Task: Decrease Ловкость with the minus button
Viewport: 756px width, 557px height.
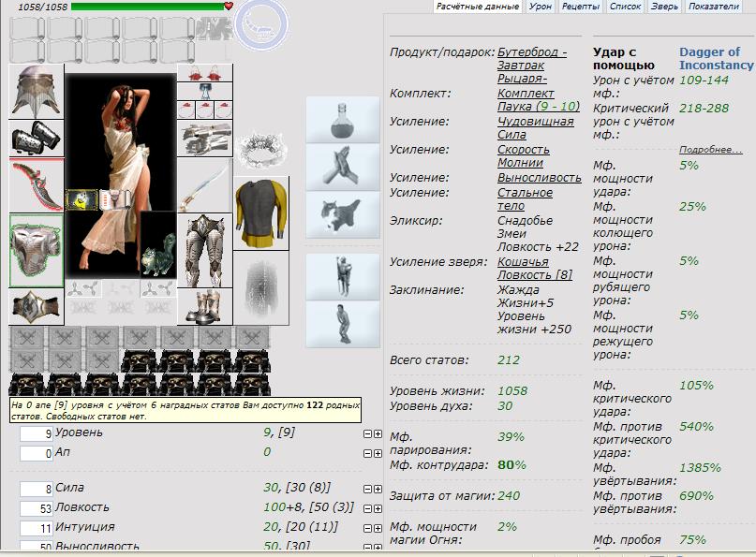Action: click(367, 508)
